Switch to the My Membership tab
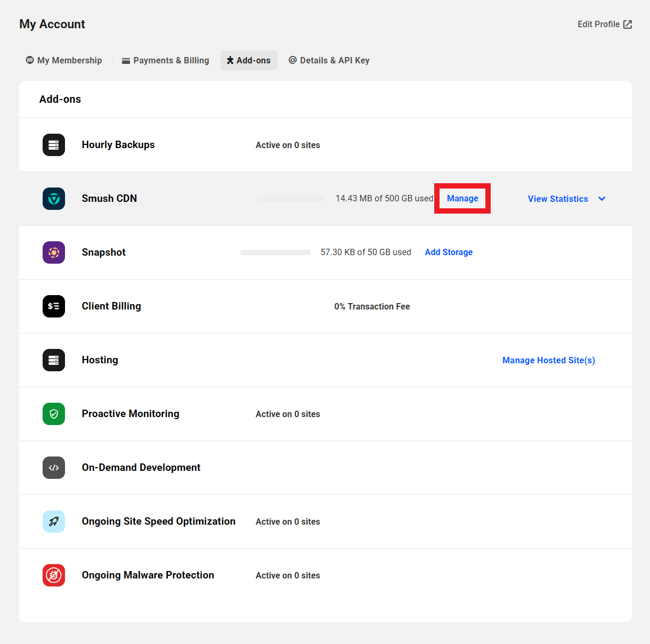This screenshot has width=650, height=644. click(64, 61)
